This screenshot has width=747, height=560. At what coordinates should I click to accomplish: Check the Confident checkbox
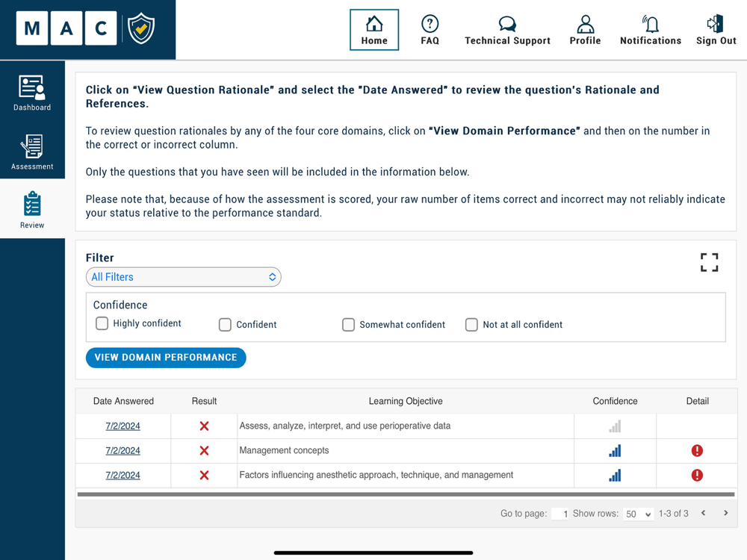coord(225,325)
